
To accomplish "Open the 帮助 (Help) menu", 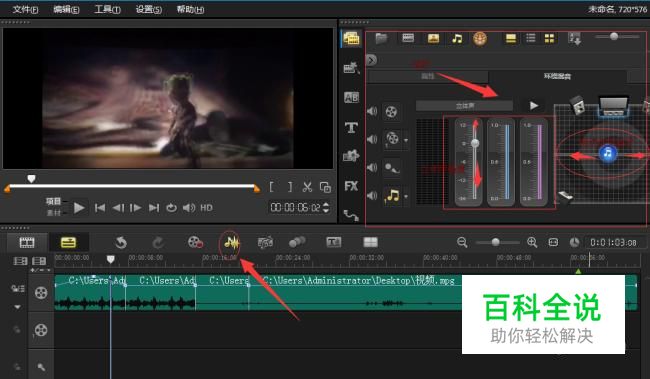I will [x=190, y=9].
